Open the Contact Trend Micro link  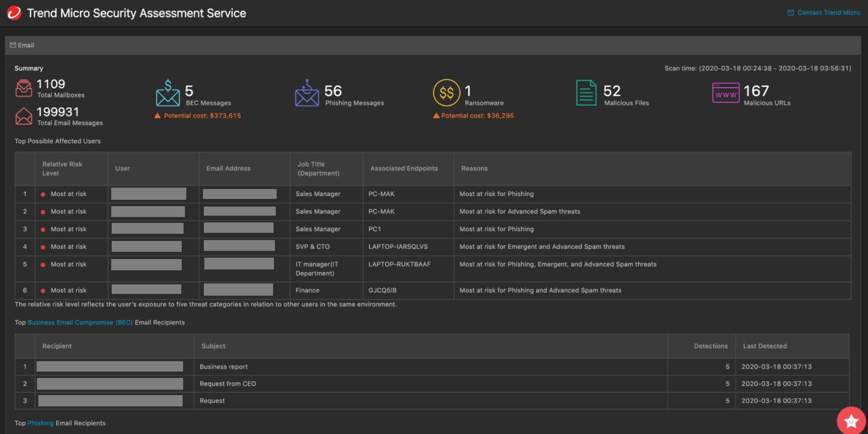coord(828,13)
